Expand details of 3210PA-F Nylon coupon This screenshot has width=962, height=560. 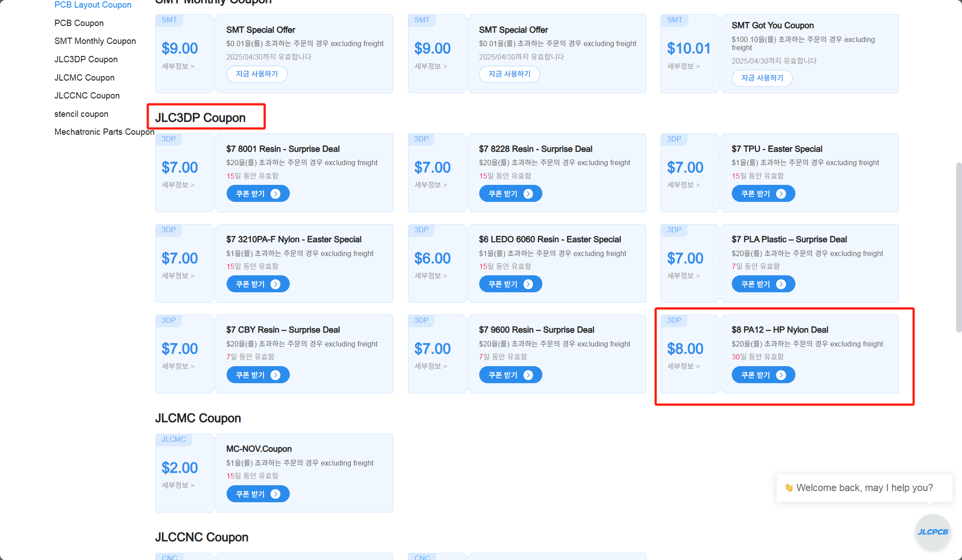(178, 276)
